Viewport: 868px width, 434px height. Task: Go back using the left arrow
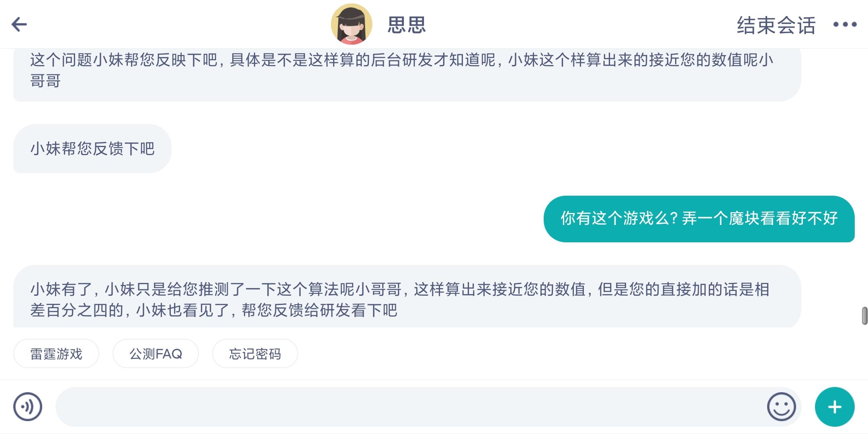[19, 25]
